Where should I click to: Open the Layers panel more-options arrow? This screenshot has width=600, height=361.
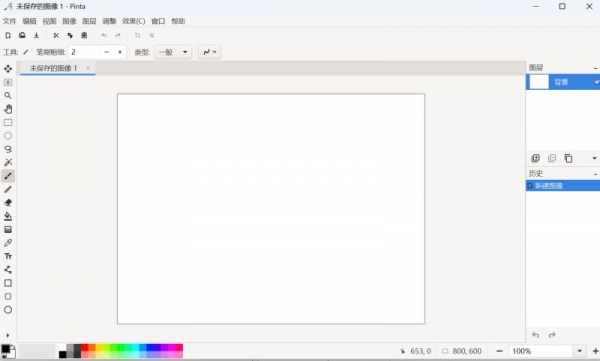(594, 158)
